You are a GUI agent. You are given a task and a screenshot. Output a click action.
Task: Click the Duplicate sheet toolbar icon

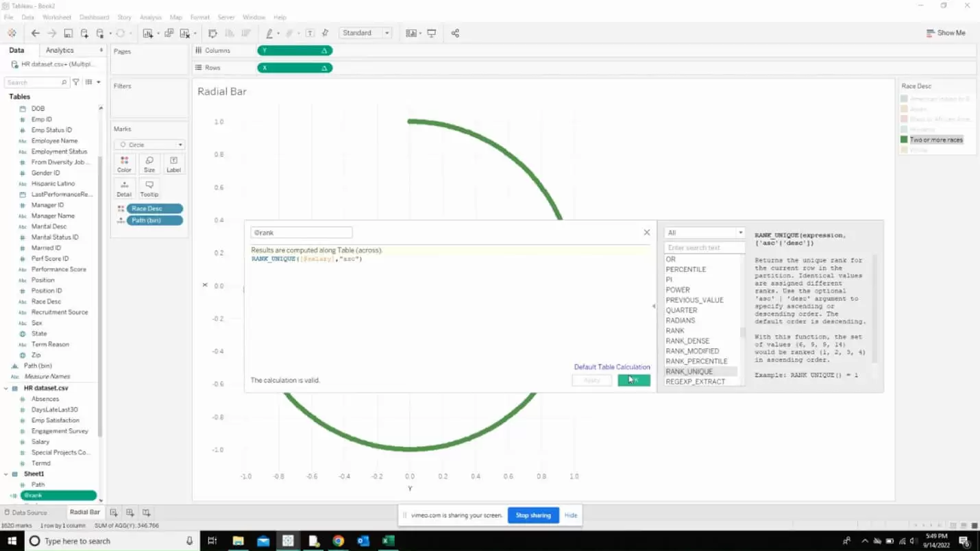169,33
